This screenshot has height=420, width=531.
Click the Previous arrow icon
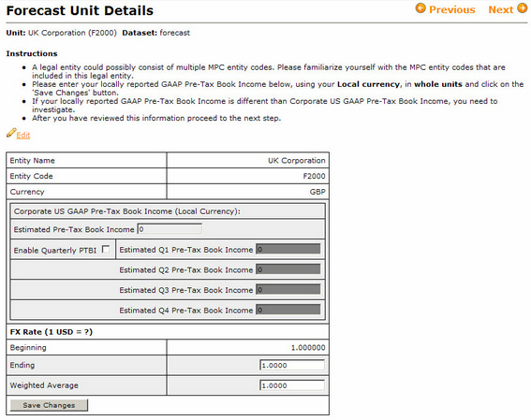coord(420,7)
